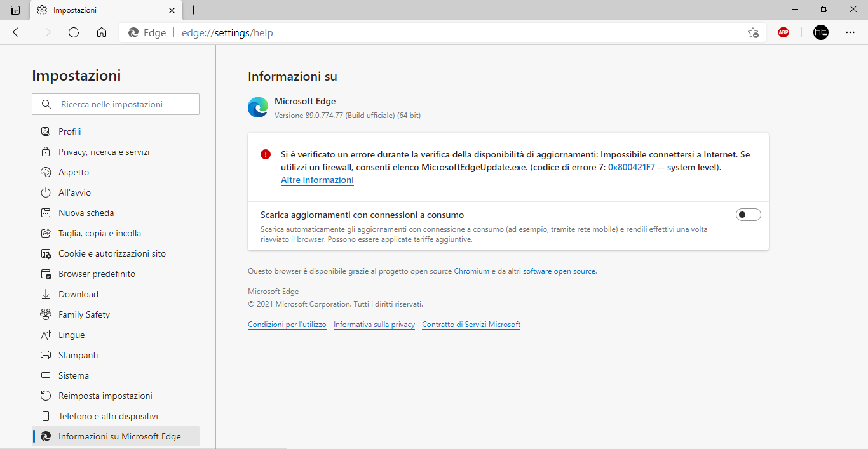Viewport: 868px width, 449px height.
Task: Go to the home page
Action: (102, 32)
